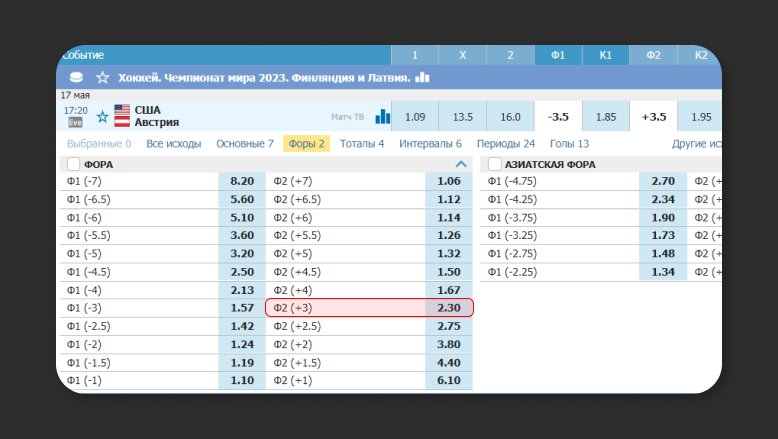Click the USA flag icon
This screenshot has height=439, width=778.
(122, 110)
